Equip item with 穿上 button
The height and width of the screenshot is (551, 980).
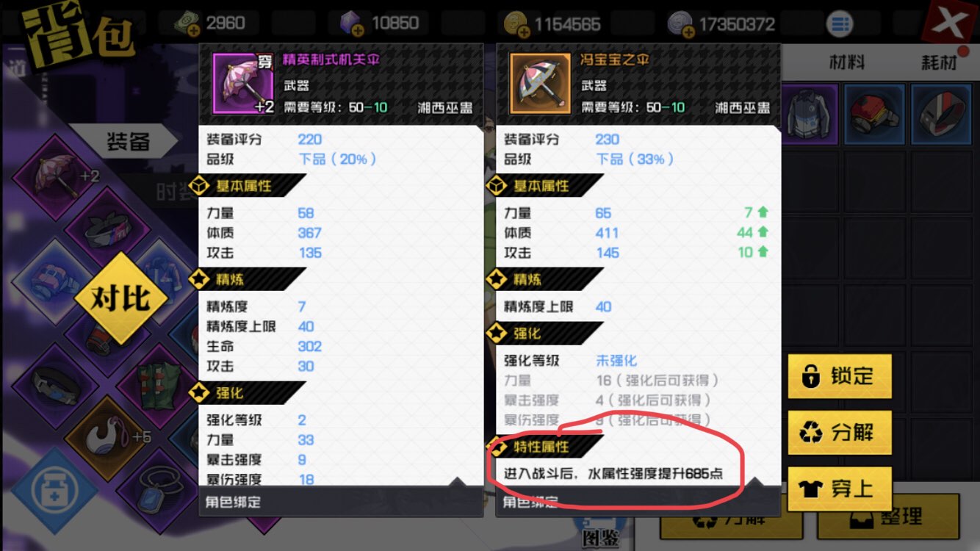(839, 489)
